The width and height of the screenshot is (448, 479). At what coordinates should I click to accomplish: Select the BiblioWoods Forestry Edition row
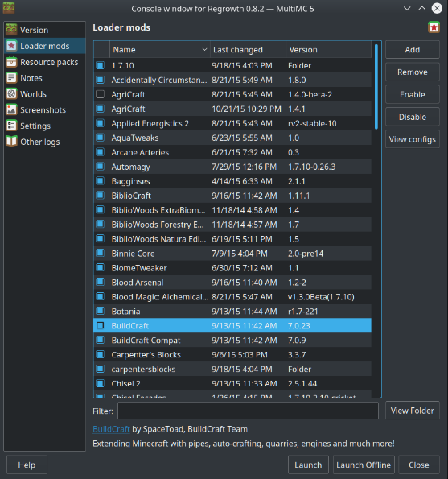pyautogui.click(x=232, y=225)
